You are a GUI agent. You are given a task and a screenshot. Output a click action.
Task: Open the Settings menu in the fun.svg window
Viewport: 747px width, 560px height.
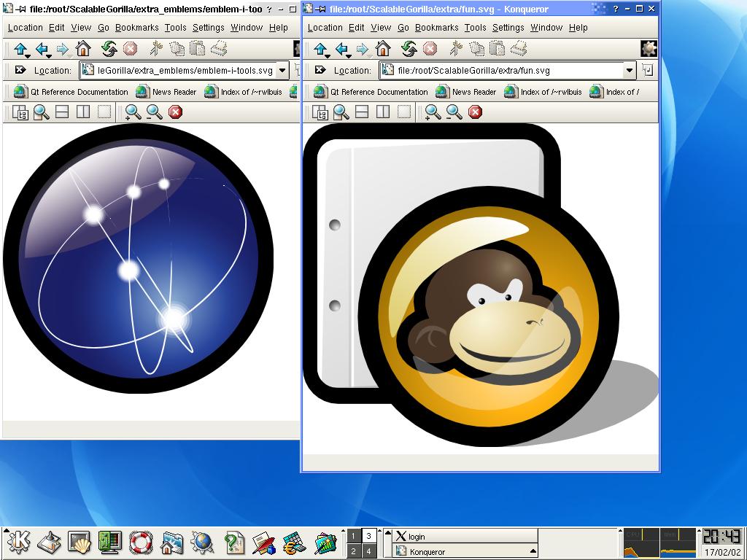(508, 28)
